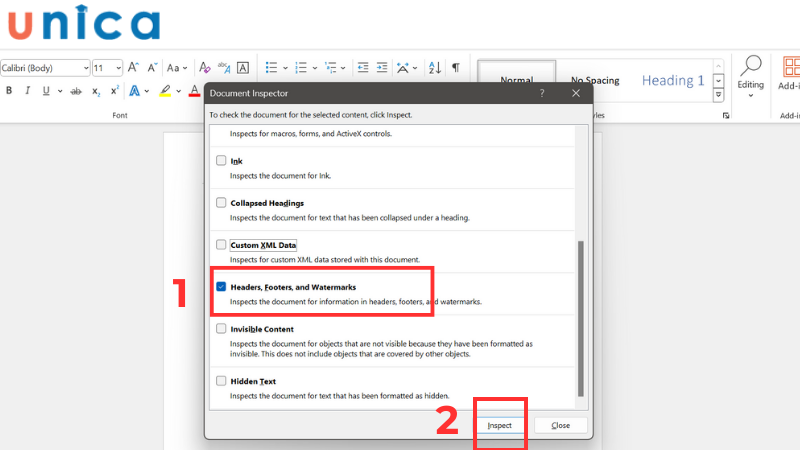Open the font name dropdown
The image size is (800, 450).
[86, 68]
